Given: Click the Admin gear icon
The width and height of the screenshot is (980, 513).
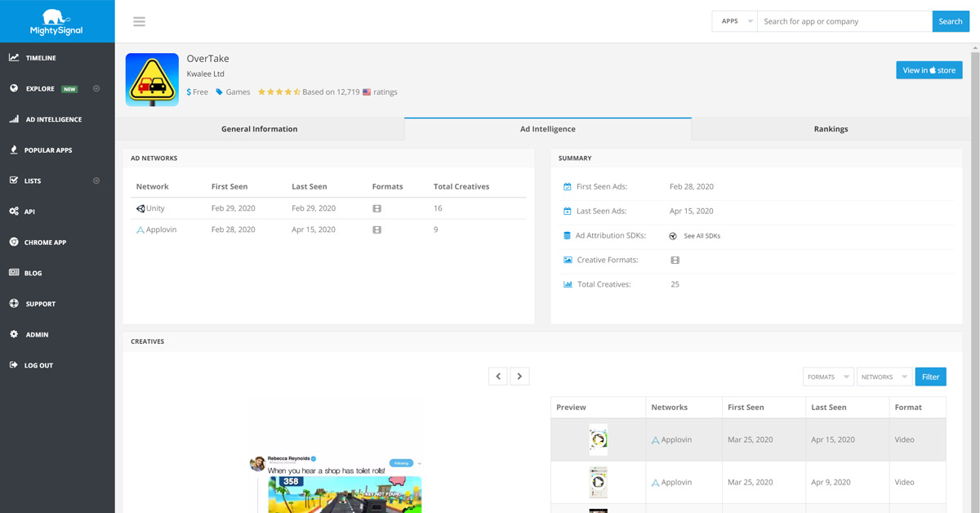Looking at the screenshot, I should (x=14, y=335).
